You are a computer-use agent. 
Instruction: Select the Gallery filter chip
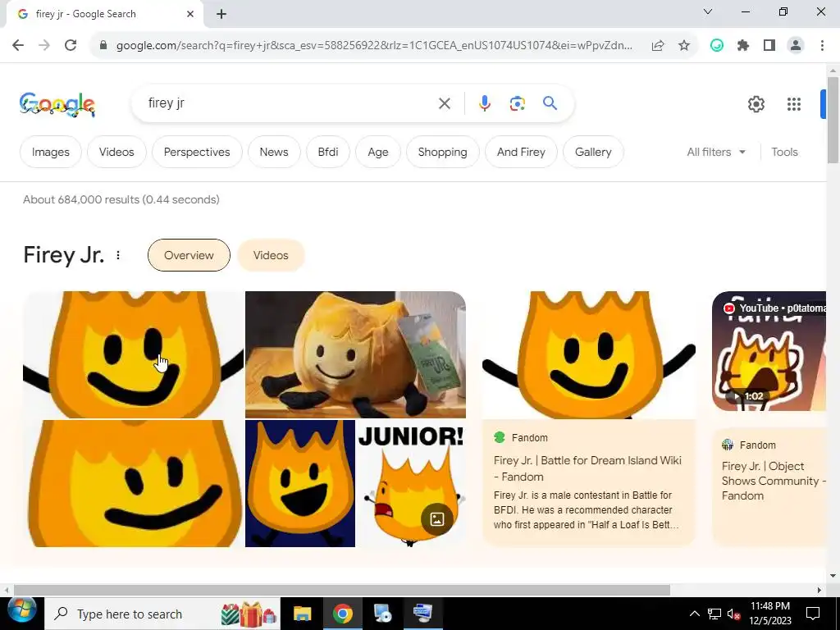click(x=593, y=152)
